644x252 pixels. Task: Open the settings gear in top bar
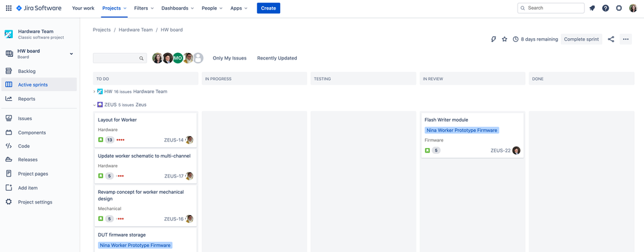click(x=619, y=8)
